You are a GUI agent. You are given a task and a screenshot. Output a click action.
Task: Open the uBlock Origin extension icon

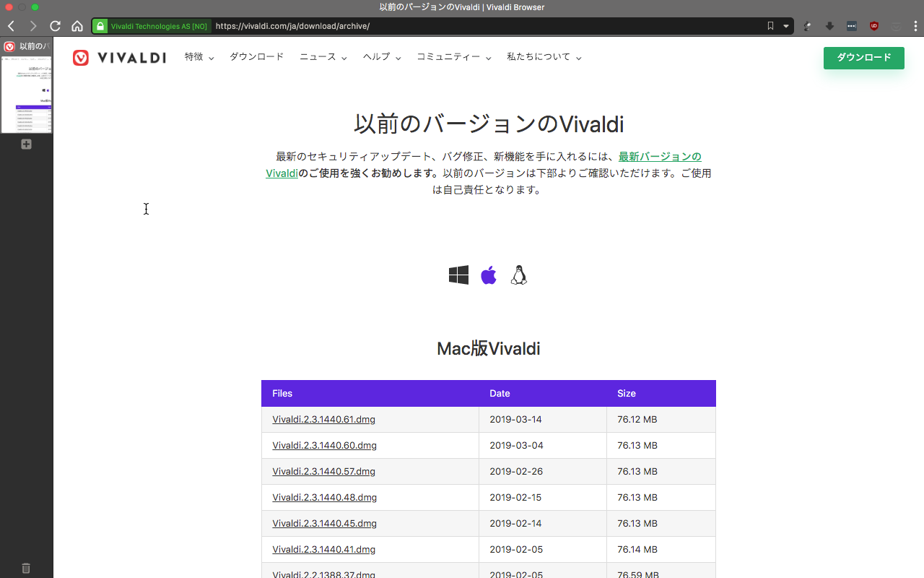[x=874, y=26]
